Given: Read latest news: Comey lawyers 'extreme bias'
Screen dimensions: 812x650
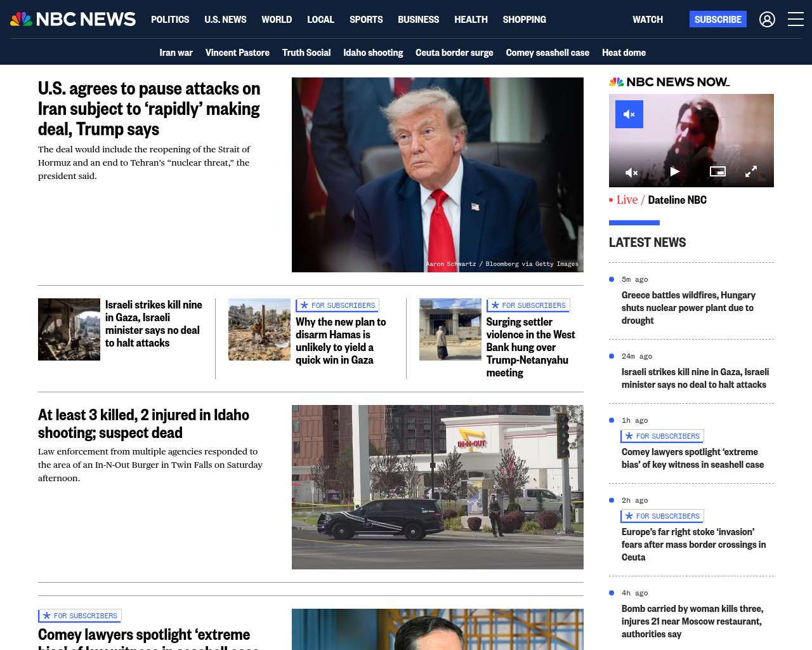Looking at the screenshot, I should (693, 458).
